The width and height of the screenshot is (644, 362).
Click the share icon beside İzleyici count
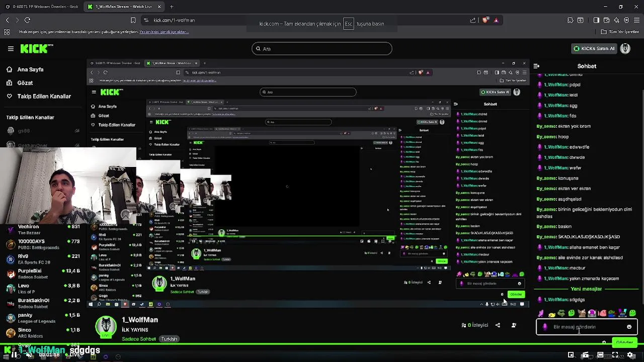tap(498, 325)
